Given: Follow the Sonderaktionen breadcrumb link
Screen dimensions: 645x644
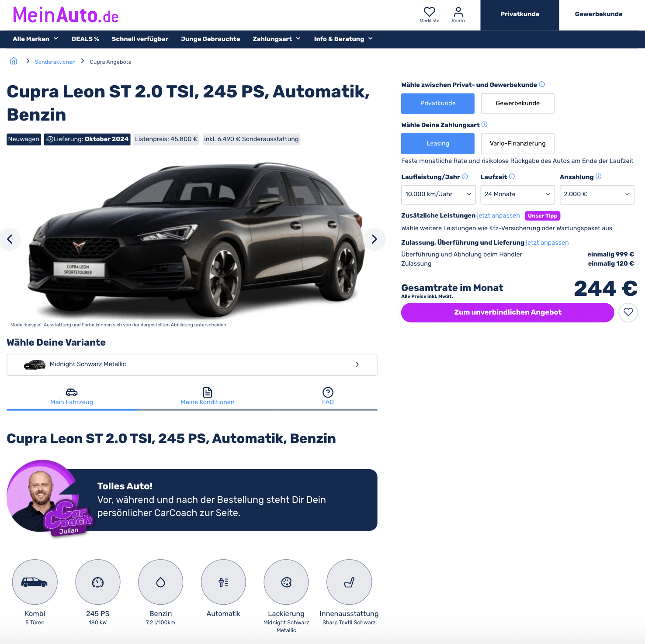Looking at the screenshot, I should point(55,62).
